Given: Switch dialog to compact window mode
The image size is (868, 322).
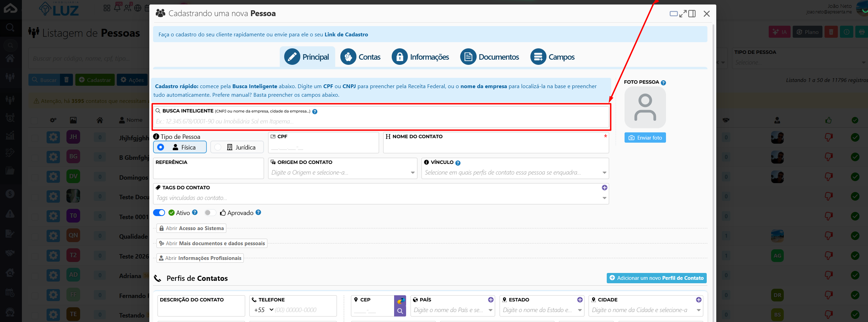Looking at the screenshot, I should pyautogui.click(x=674, y=14).
